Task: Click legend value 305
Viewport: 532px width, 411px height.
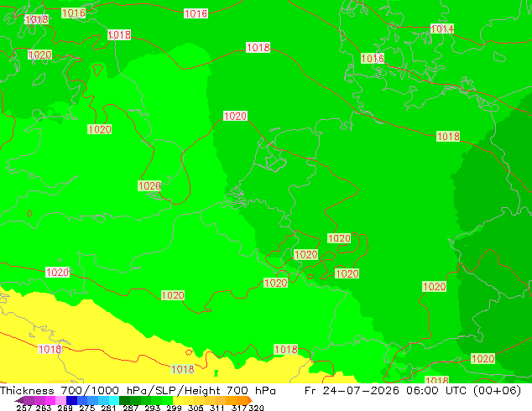Action: [196, 408]
